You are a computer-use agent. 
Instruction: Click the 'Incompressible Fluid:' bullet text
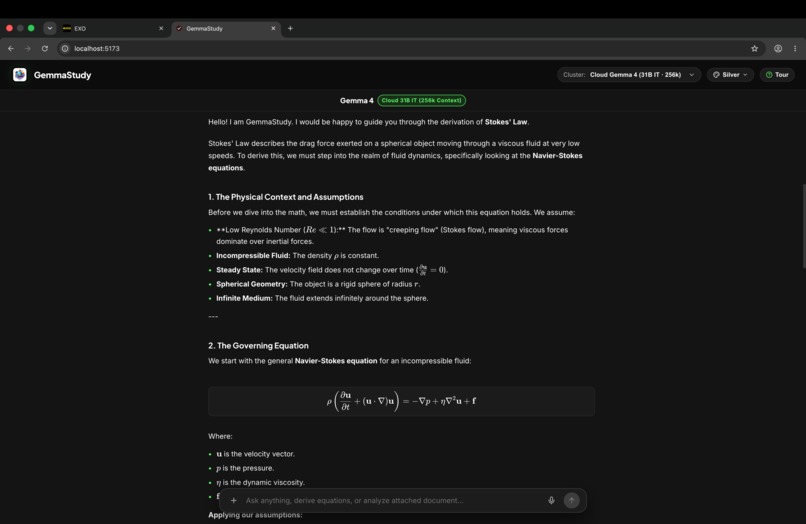point(253,256)
